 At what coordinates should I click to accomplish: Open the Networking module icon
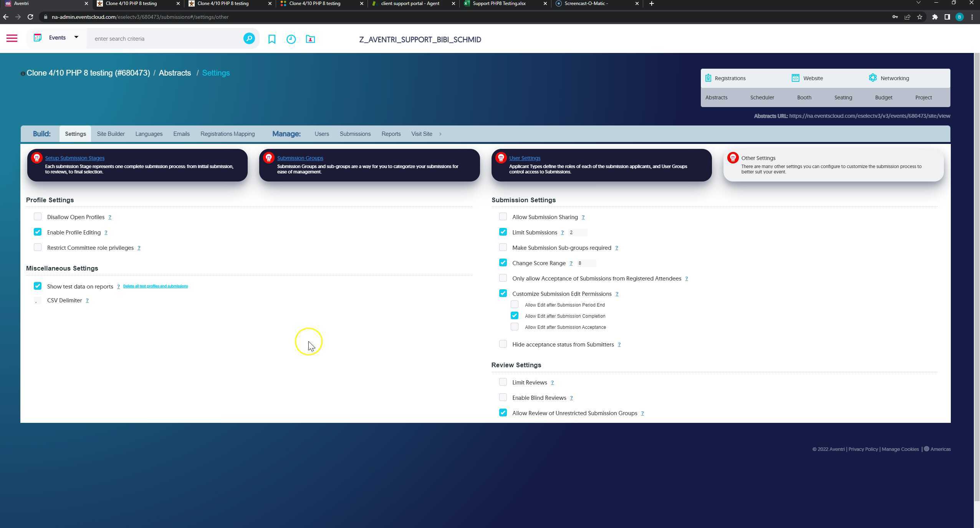coord(872,78)
